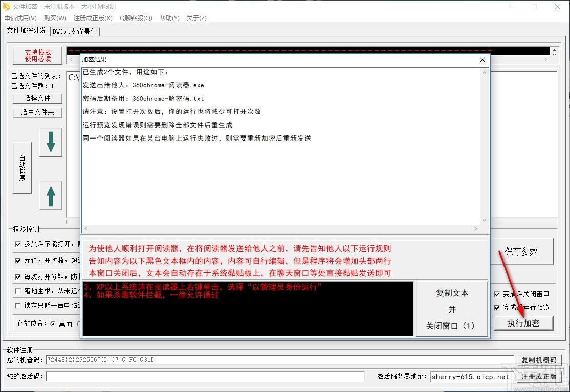Click the 自动排序 auto-sort button
570x392 pixels.
click(x=22, y=168)
